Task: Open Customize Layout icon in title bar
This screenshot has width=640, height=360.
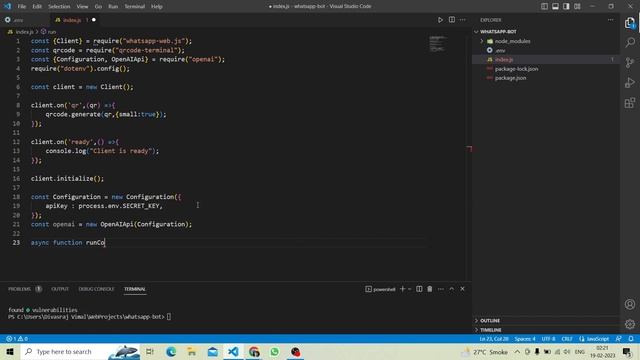Action: (x=577, y=6)
